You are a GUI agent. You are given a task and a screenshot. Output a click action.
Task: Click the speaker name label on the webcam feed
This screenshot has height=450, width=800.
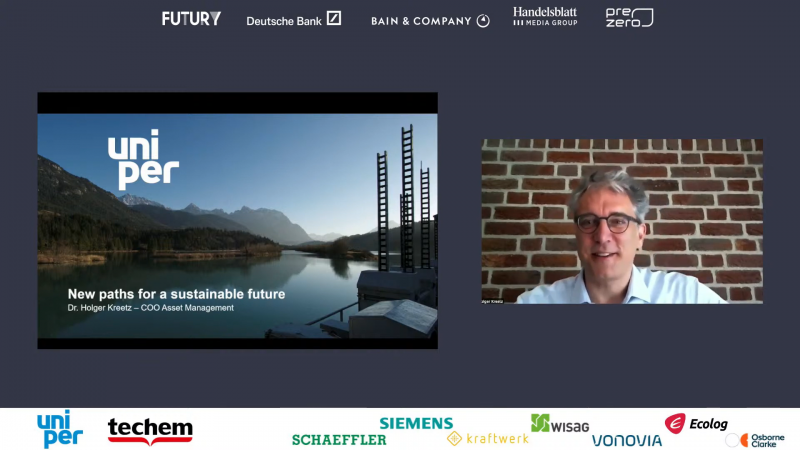pos(492,301)
